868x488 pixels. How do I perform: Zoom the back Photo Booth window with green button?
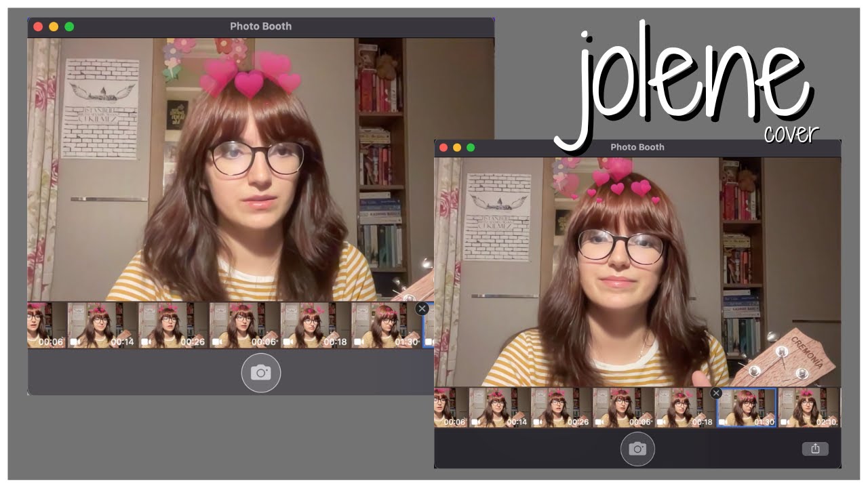(69, 26)
